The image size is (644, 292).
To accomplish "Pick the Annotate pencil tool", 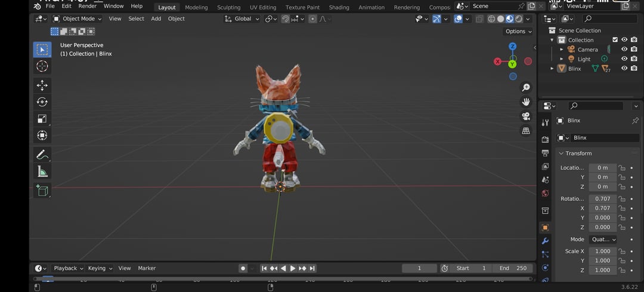I will [42, 155].
